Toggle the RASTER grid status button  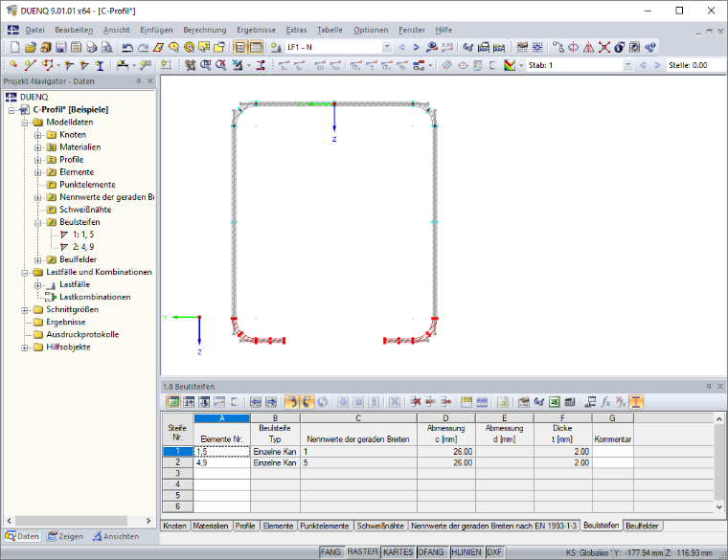pos(362,552)
